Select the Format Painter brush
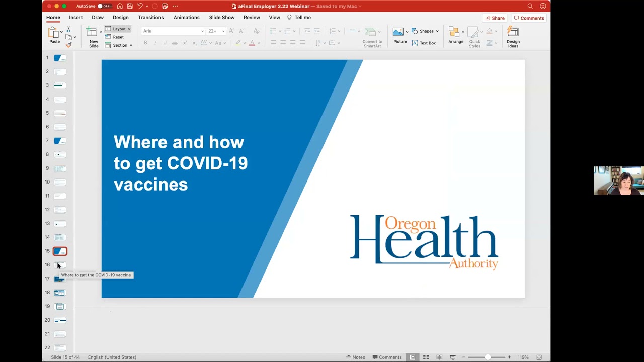Viewport: 644px width, 362px height. tap(68, 45)
